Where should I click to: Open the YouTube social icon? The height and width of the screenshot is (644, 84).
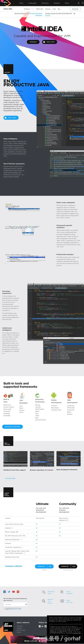tap(13, 592)
